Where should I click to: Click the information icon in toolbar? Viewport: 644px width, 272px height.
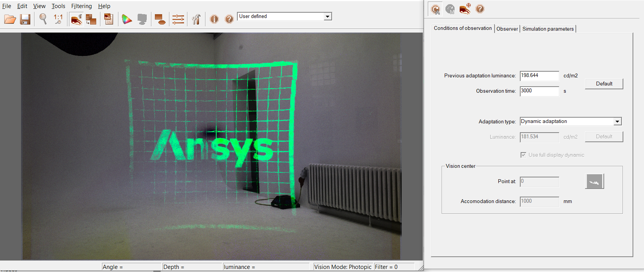[214, 19]
